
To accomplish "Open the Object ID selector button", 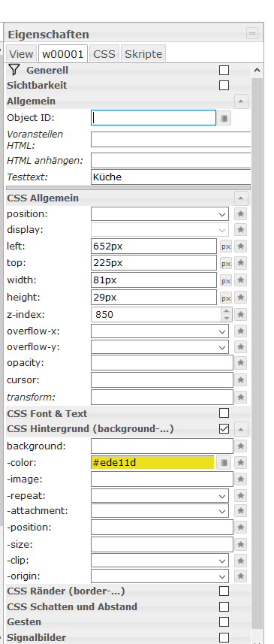I will point(224,118).
